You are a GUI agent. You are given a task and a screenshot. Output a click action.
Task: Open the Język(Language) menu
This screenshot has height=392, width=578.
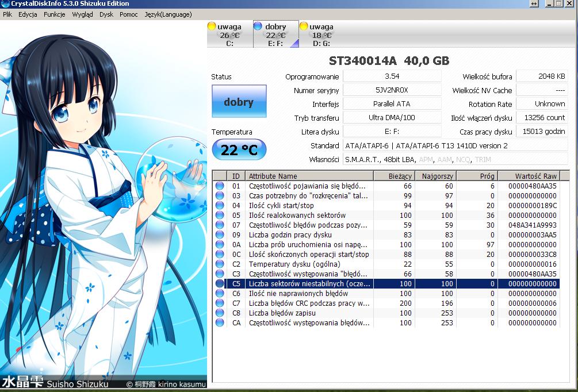[168, 14]
